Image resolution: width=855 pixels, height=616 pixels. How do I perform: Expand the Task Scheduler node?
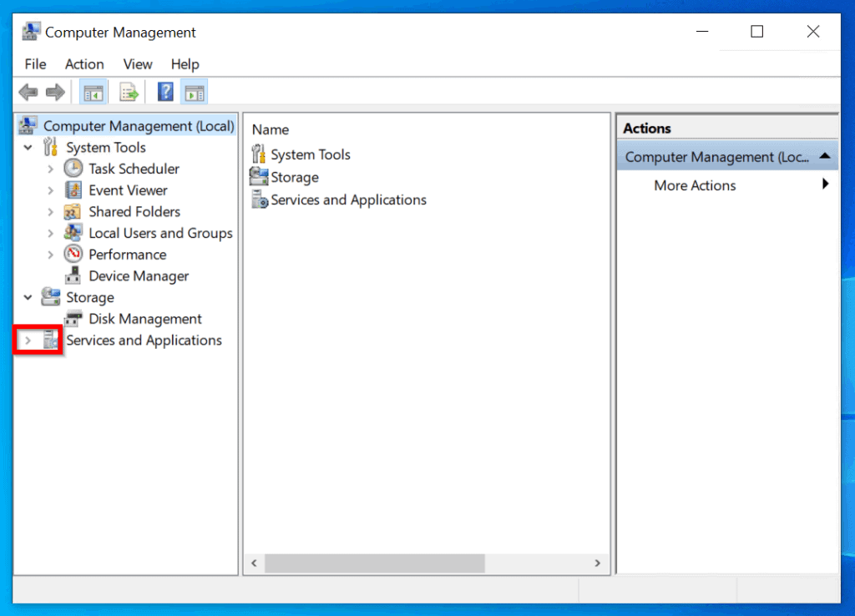(51, 169)
